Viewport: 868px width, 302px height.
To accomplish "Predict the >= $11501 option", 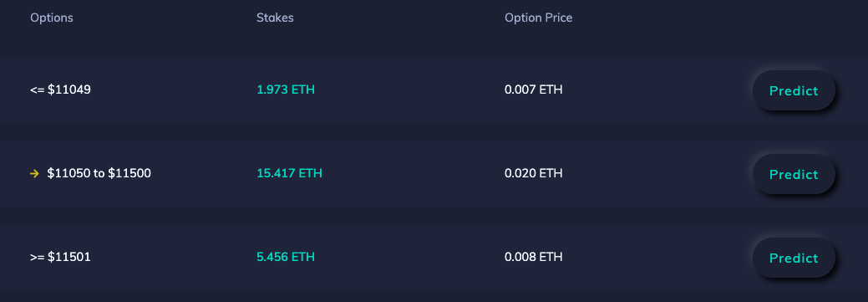I will pos(794,258).
